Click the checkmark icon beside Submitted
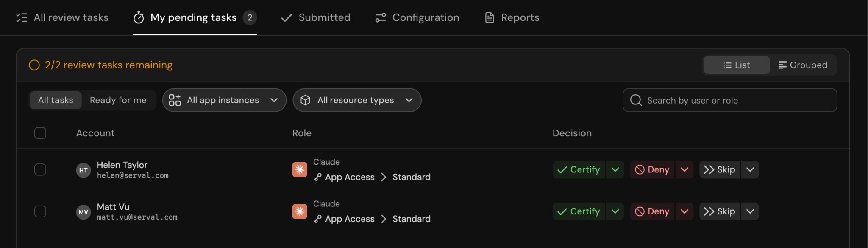 tap(287, 17)
